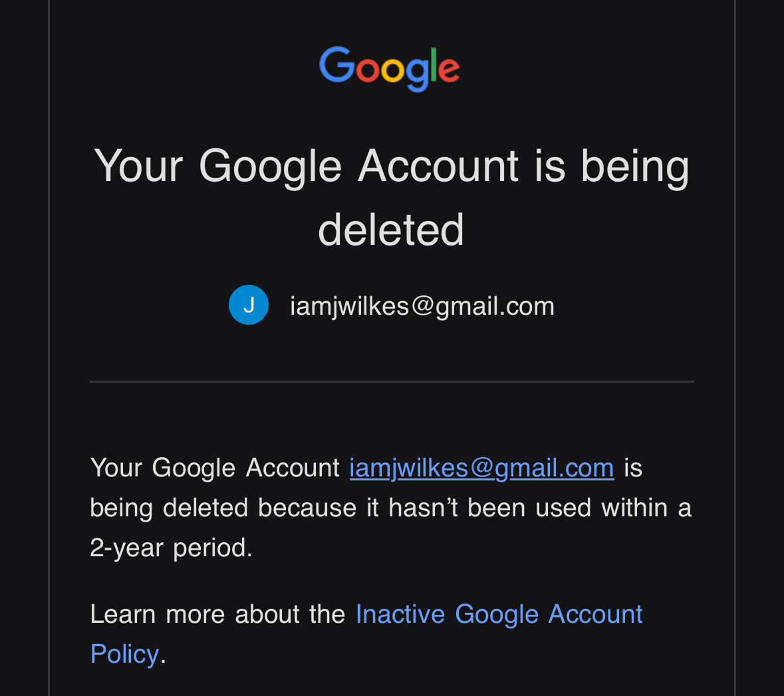
Task: Click the yellow letter o in logo
Action: [392, 71]
